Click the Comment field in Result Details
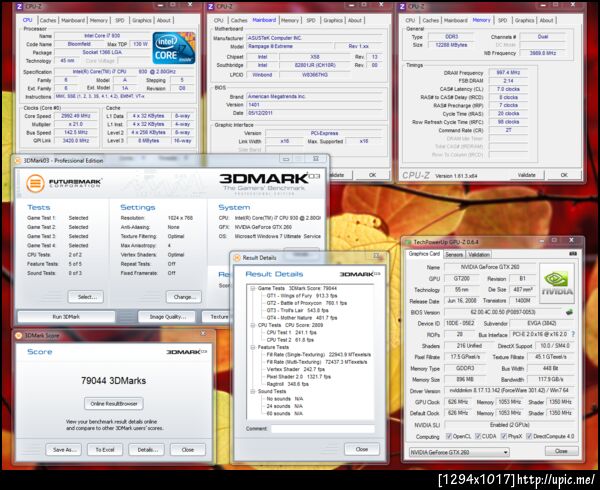 pos(323,429)
